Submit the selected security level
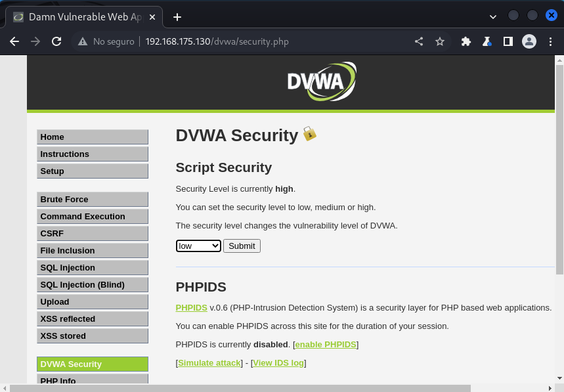 pos(242,246)
